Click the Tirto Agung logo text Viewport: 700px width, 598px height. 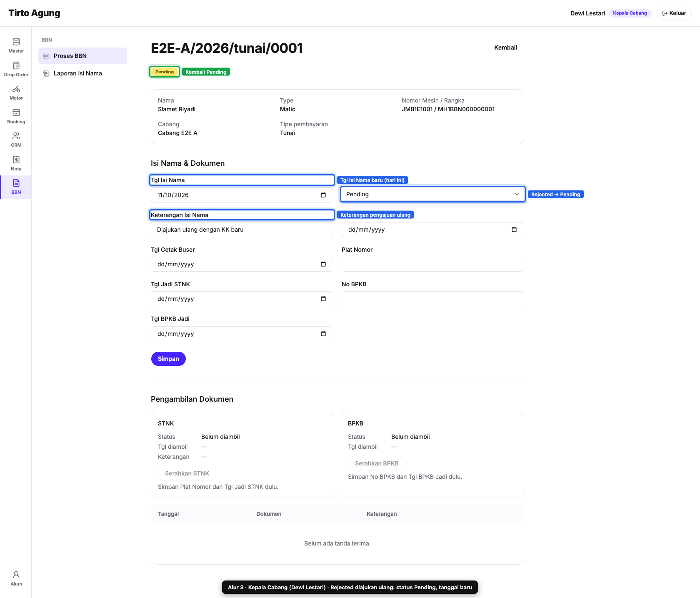point(34,13)
